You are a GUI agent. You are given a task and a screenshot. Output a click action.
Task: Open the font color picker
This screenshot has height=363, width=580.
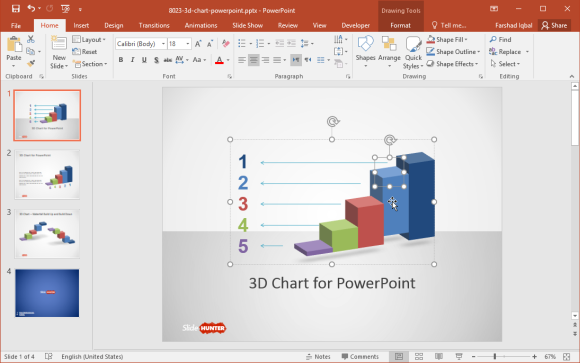(228, 60)
